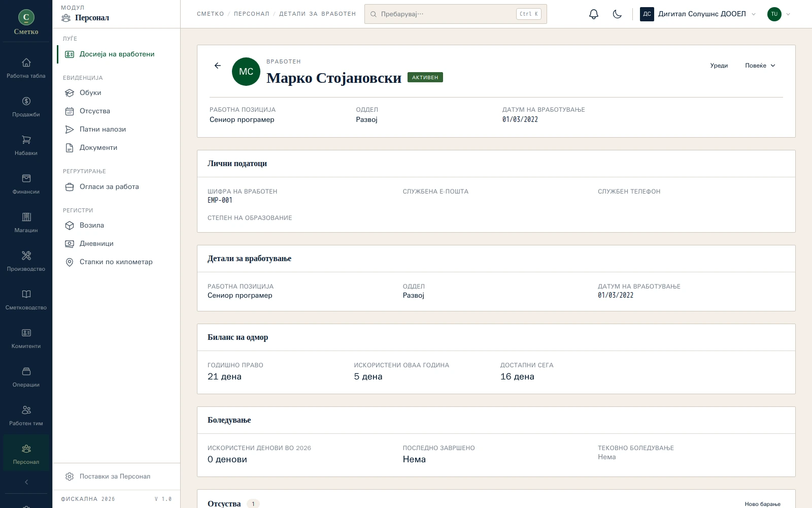Viewport: 812px width, 508px height.
Task: Go to the Набавки cart icon
Action: point(26,145)
